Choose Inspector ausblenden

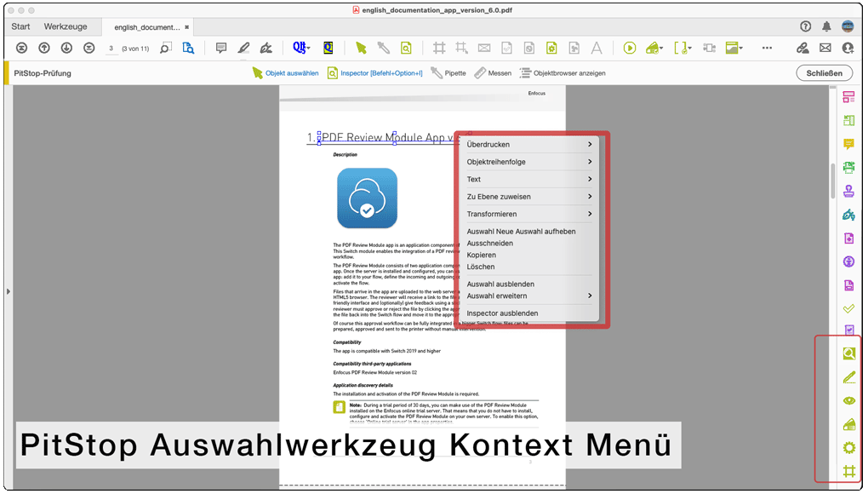(529, 313)
